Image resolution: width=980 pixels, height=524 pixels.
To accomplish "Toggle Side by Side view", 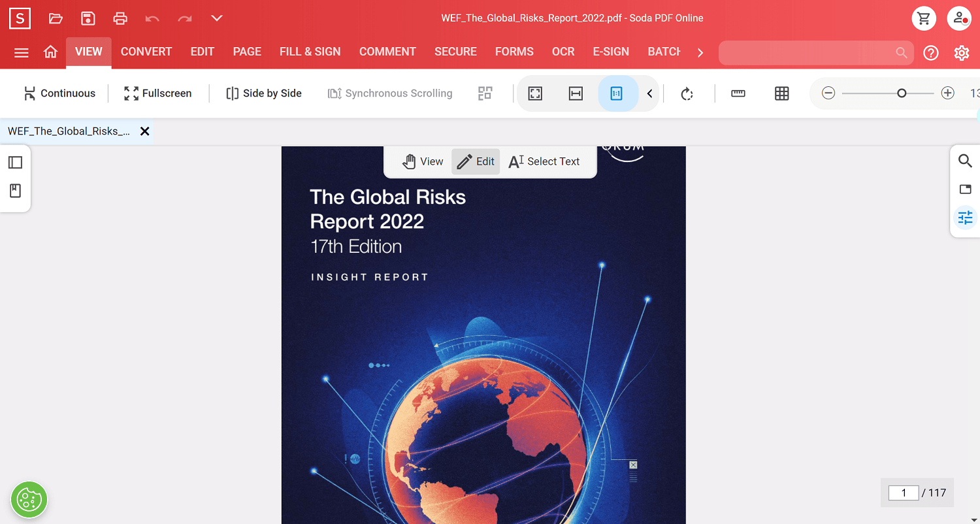I will coord(264,93).
